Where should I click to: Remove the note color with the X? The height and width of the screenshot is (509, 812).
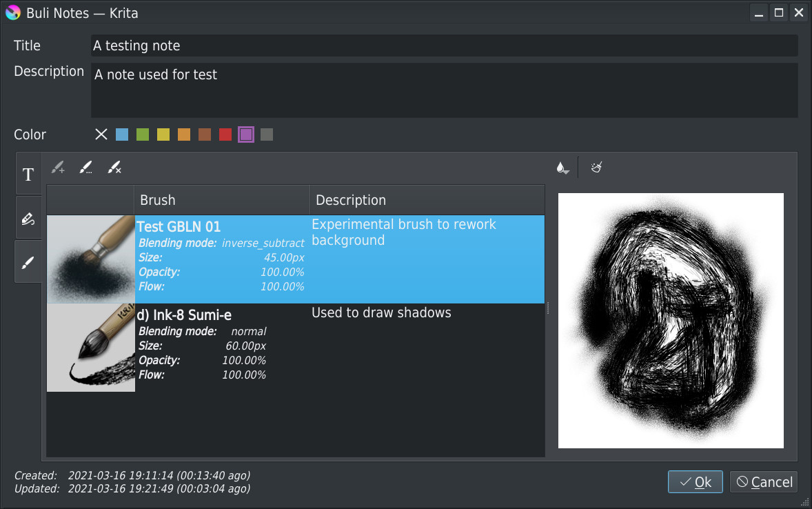[101, 134]
